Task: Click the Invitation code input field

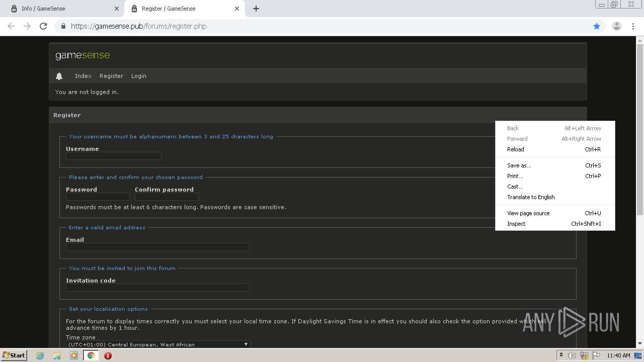Action: click(157, 288)
